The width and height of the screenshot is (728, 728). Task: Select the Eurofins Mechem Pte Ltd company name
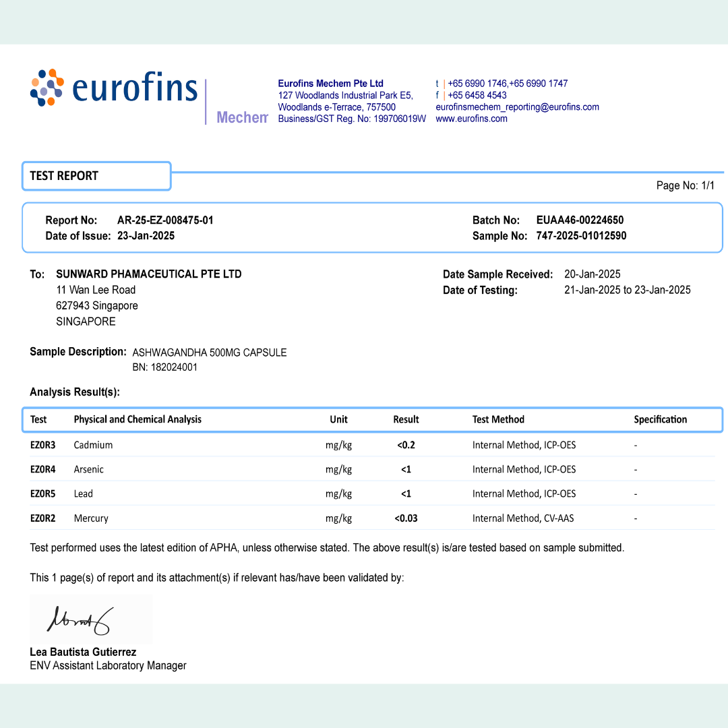pyautogui.click(x=330, y=84)
